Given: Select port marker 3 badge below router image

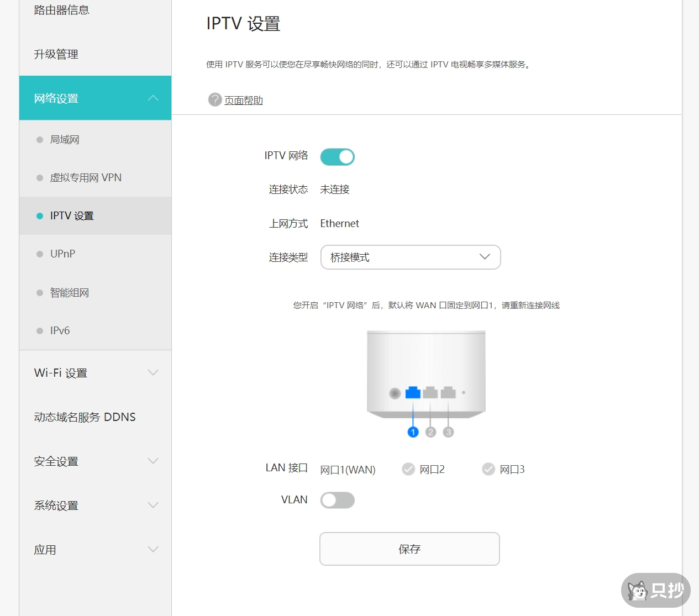Looking at the screenshot, I should [x=448, y=432].
